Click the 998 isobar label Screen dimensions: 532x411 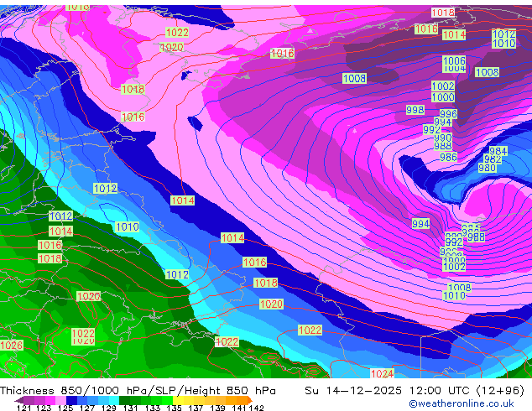click(415, 110)
